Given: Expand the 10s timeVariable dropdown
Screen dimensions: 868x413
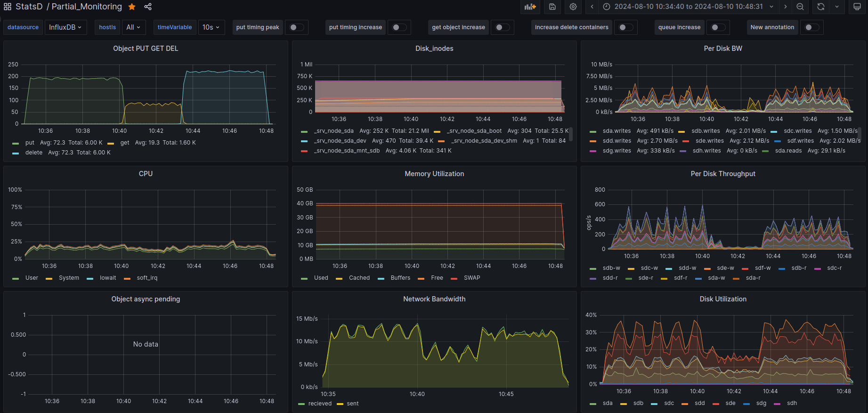Looking at the screenshot, I should coord(211,27).
